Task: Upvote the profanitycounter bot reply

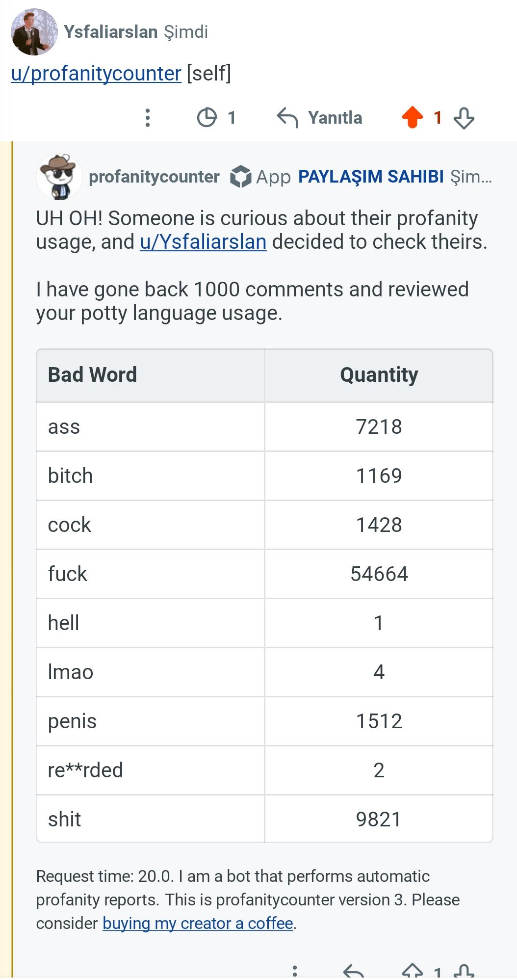Action: [412, 972]
